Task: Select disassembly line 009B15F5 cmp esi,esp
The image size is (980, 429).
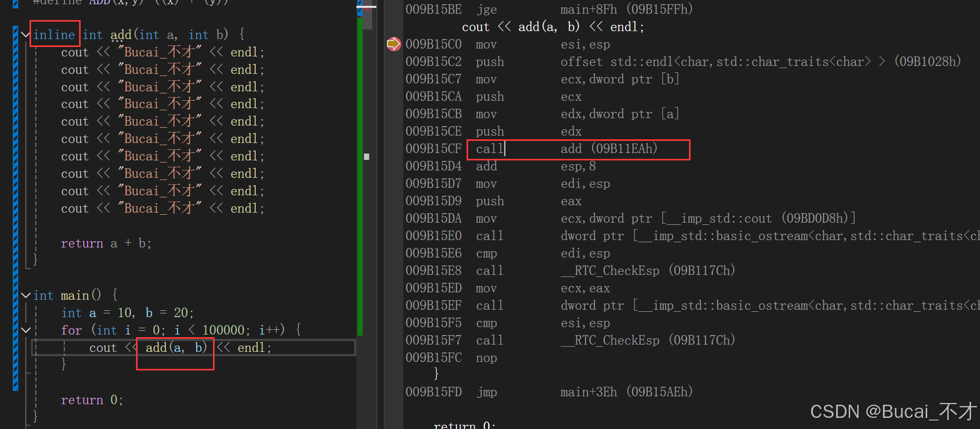Action: click(508, 323)
